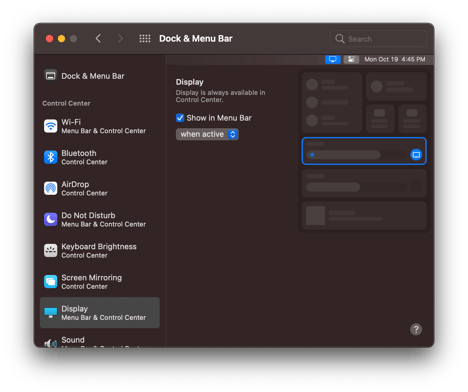
Task: Open the Do Not Disturb row
Action: 100,219
